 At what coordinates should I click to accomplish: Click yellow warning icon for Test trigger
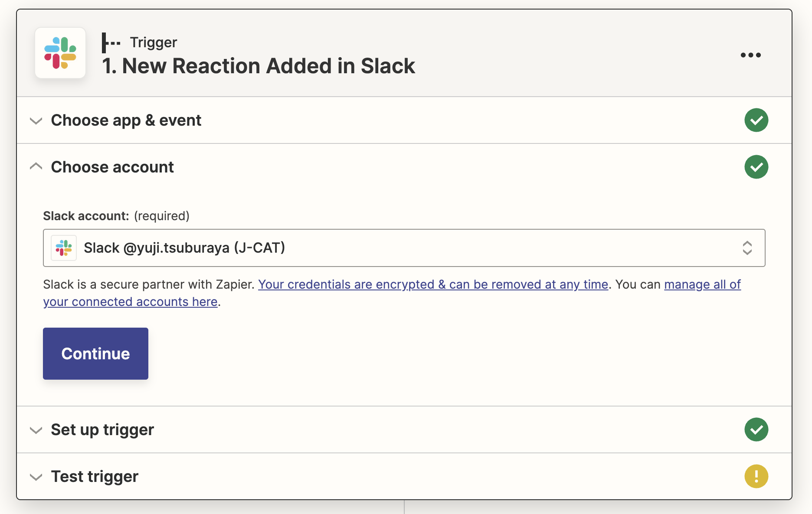pyautogui.click(x=756, y=476)
